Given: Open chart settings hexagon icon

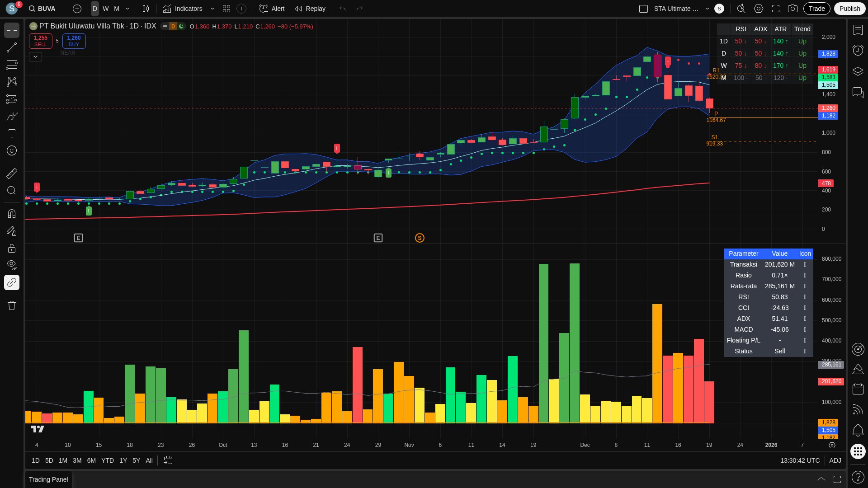Looking at the screenshot, I should pos(759,9).
